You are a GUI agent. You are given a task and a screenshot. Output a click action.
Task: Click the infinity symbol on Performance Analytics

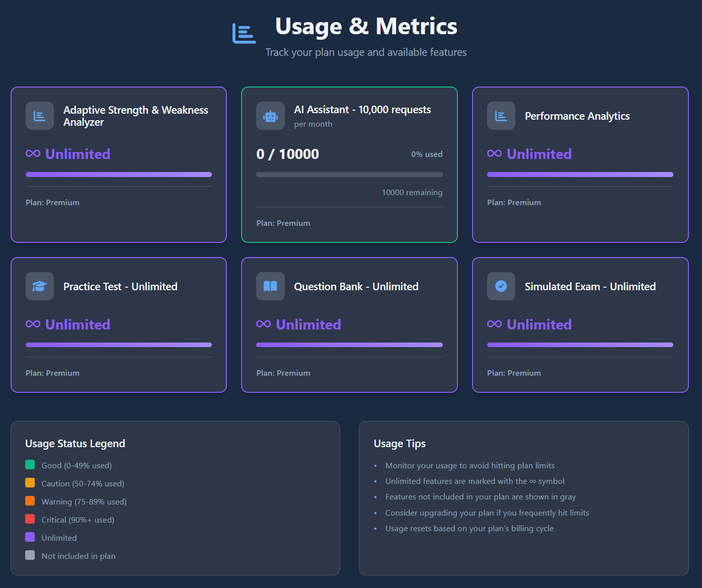[x=494, y=154]
